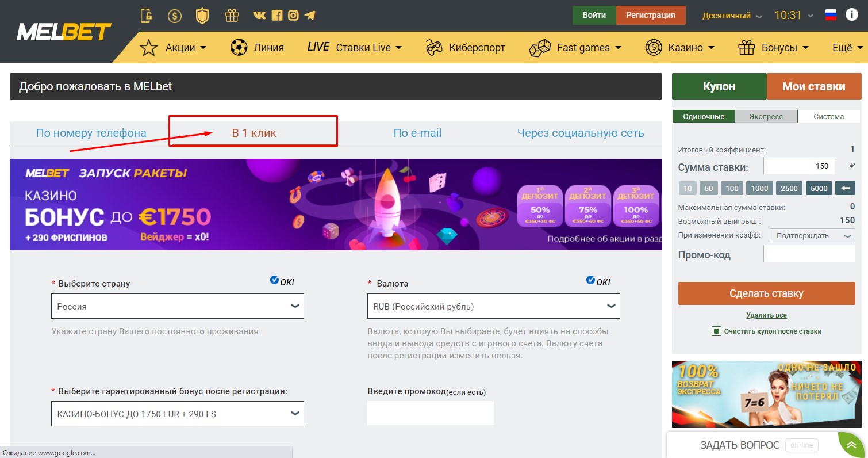Viewport: 868px width, 458px height.
Task: Open the Десятичный odds format dropdown
Action: [732, 16]
